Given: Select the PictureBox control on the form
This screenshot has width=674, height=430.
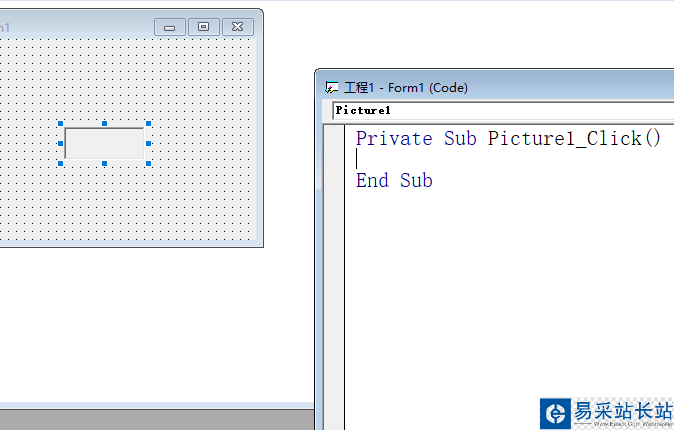Looking at the screenshot, I should pyautogui.click(x=105, y=143).
